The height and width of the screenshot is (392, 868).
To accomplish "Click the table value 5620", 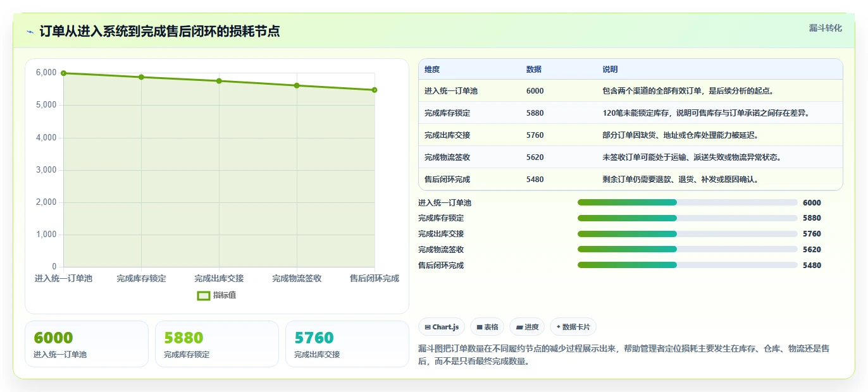I will [535, 157].
